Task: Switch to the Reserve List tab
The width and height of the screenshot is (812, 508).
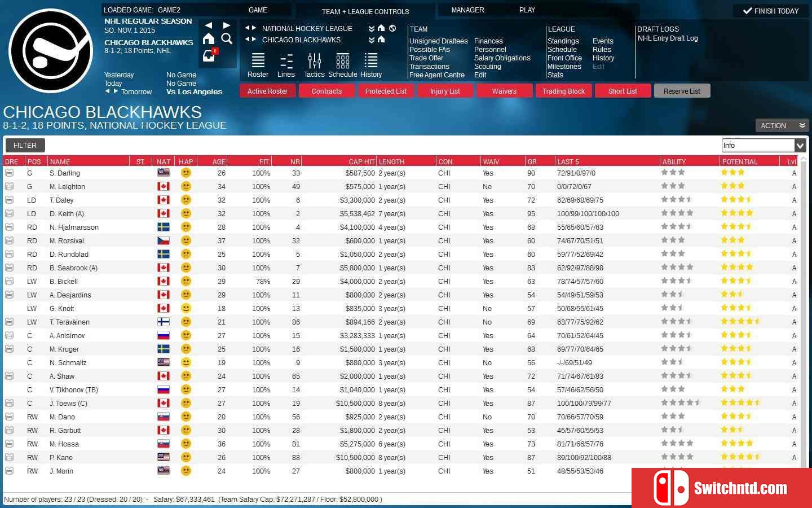Action: click(682, 91)
